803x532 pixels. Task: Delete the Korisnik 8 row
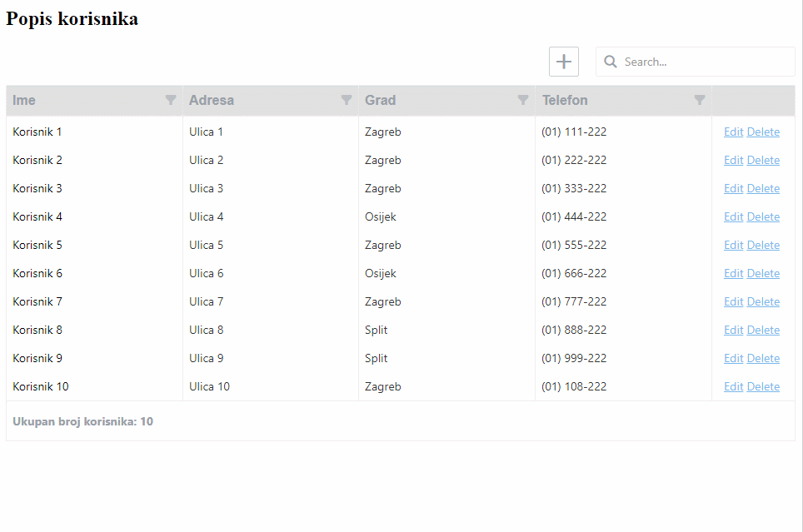click(x=763, y=330)
